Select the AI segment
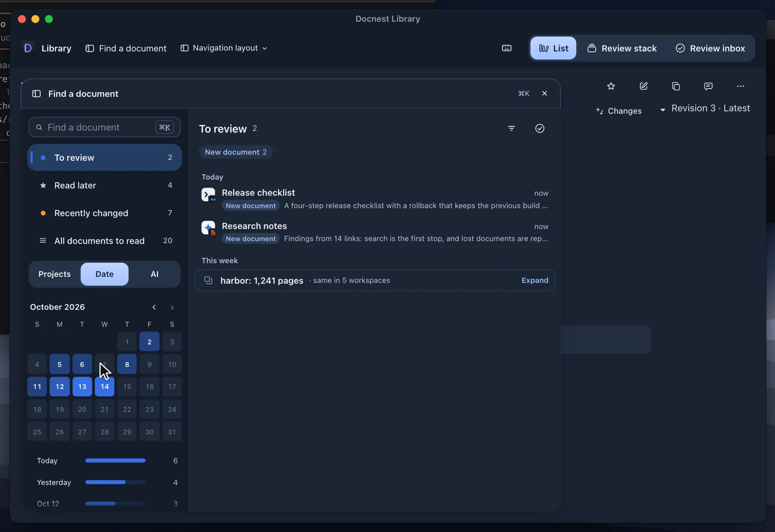The width and height of the screenshot is (775, 532). click(155, 274)
